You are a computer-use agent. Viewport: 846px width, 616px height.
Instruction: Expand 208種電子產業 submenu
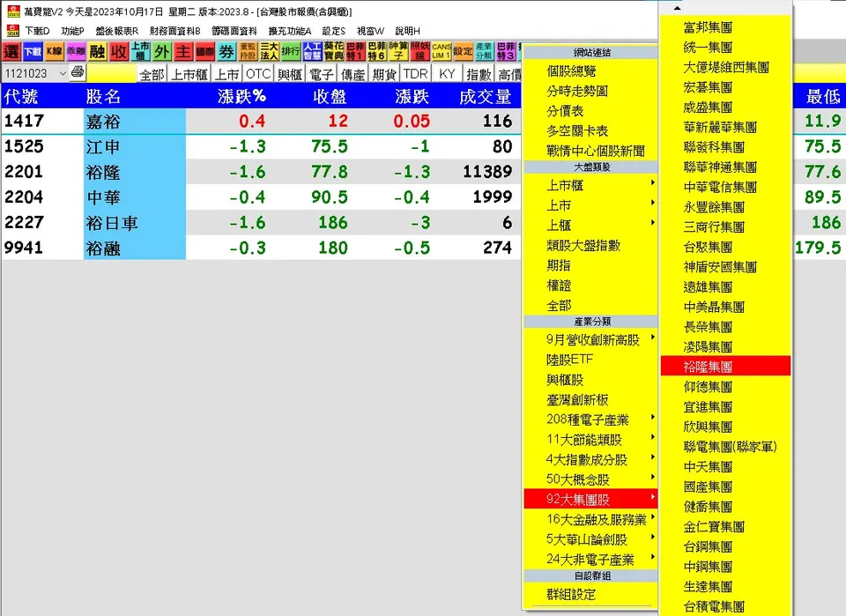590,419
